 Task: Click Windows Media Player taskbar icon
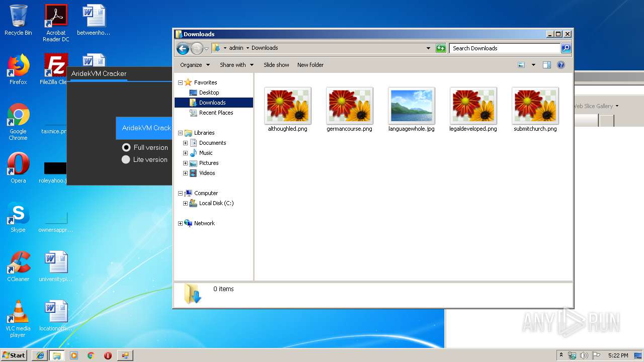click(x=73, y=355)
